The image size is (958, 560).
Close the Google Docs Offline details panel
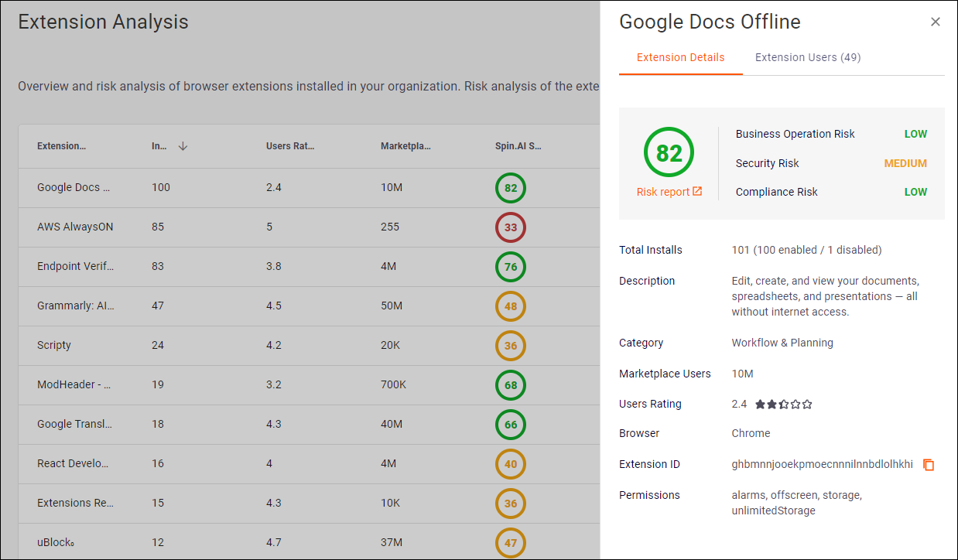(936, 22)
